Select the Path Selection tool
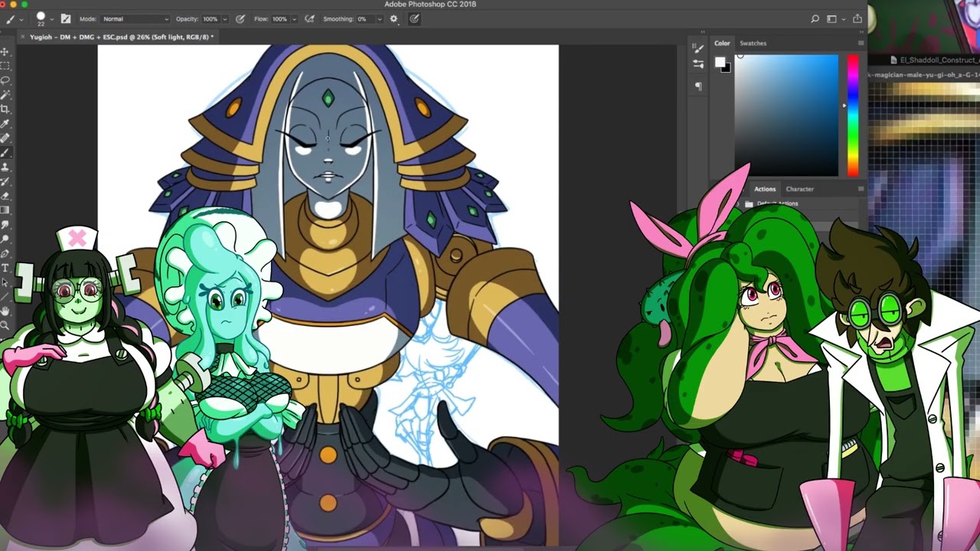Screen dimensions: 980x551 point(5,282)
